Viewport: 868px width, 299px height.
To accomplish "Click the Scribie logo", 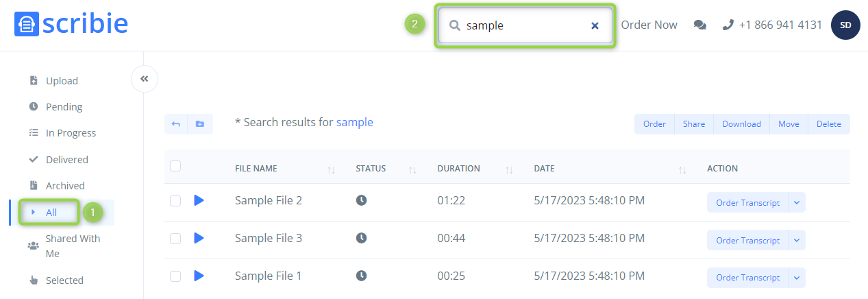I will pyautogui.click(x=71, y=24).
